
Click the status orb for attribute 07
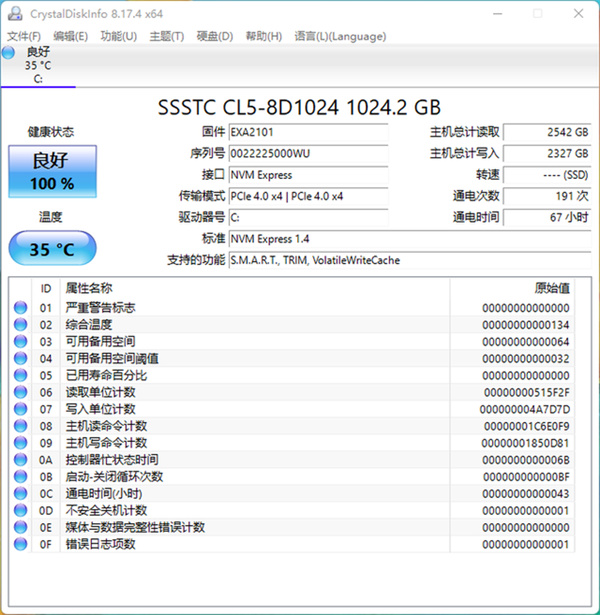click(20, 409)
